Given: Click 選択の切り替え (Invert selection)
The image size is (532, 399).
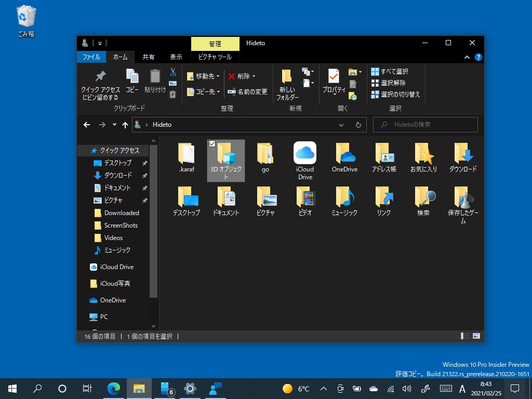Looking at the screenshot, I should 395,95.
